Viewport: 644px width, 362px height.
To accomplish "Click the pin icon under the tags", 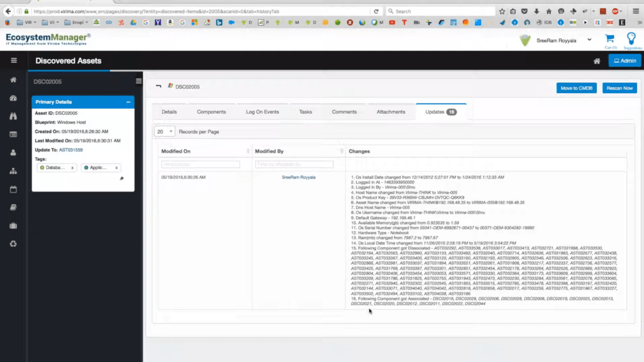I will [121, 178].
